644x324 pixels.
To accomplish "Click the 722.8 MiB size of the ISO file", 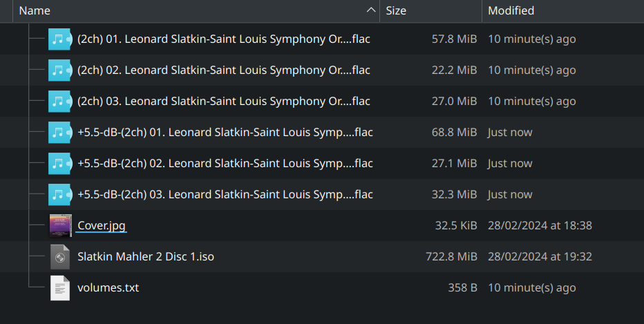I will 451,257.
